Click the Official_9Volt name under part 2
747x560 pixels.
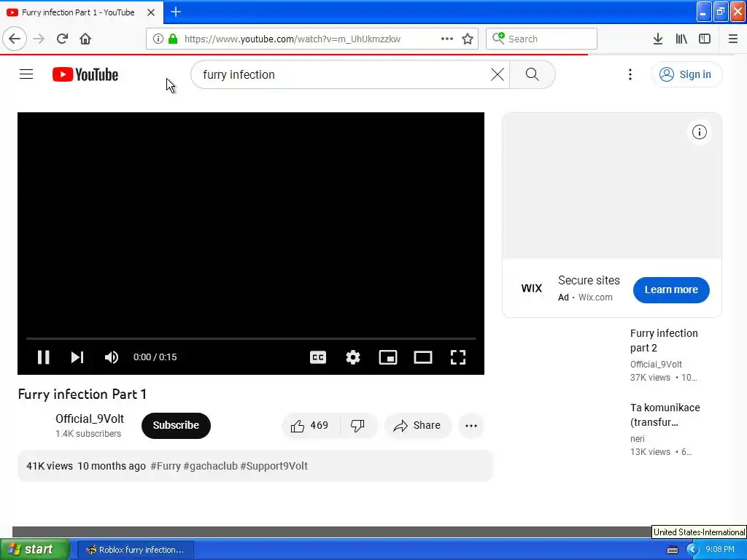tap(656, 365)
